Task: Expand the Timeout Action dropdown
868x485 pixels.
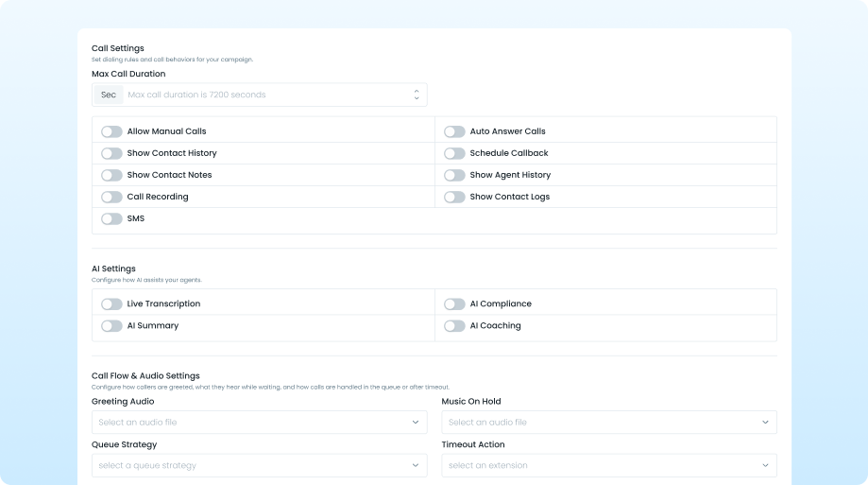Action: pyautogui.click(x=608, y=465)
